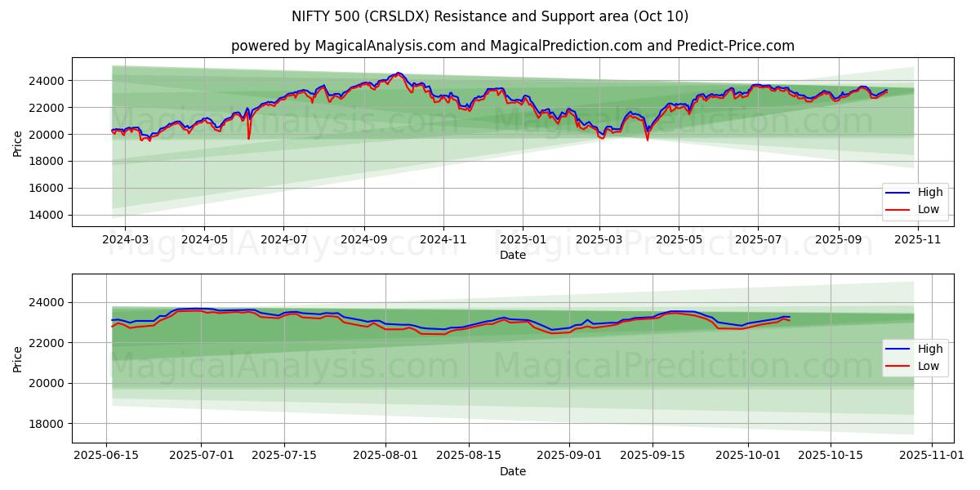Select the 2024-03 tick on upper date axis
The image size is (980, 490).
[x=124, y=240]
